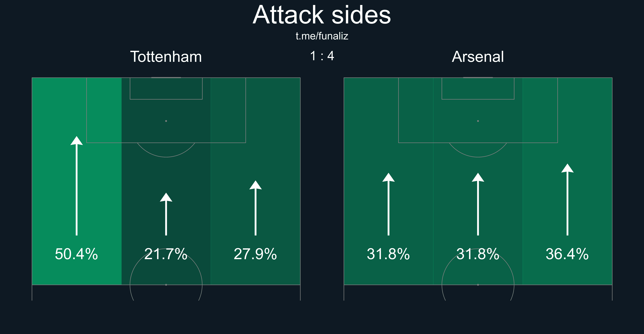Click Arsenal's left-flank 31.8% label
The width and height of the screenshot is (644, 334).
pyautogui.click(x=388, y=254)
